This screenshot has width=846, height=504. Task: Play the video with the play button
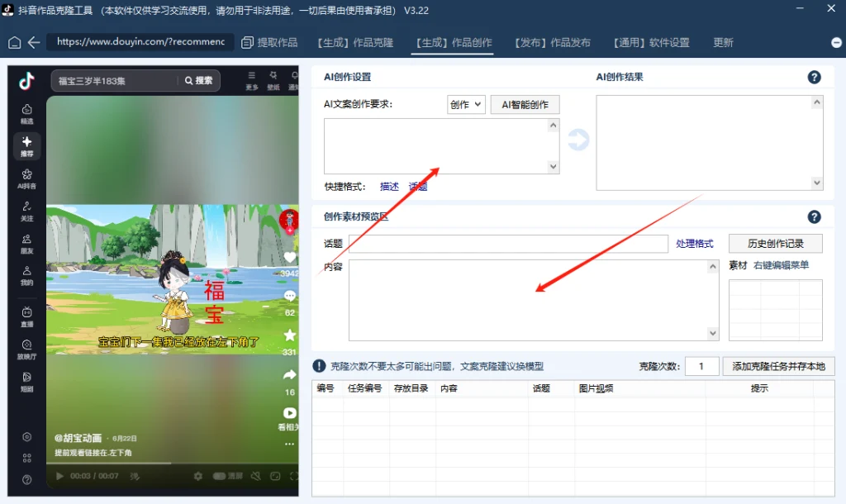pos(59,476)
